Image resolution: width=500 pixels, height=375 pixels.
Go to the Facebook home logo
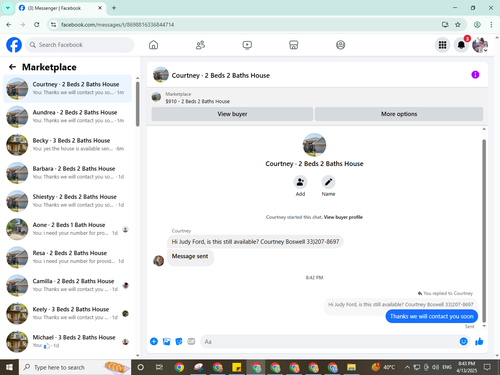pos(14,45)
